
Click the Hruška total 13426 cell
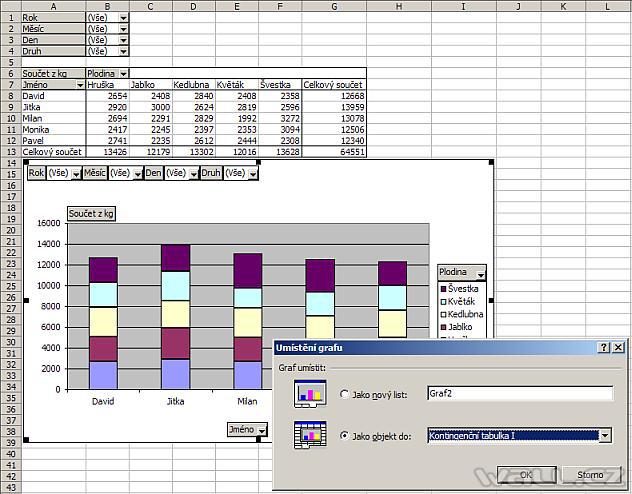pyautogui.click(x=107, y=152)
